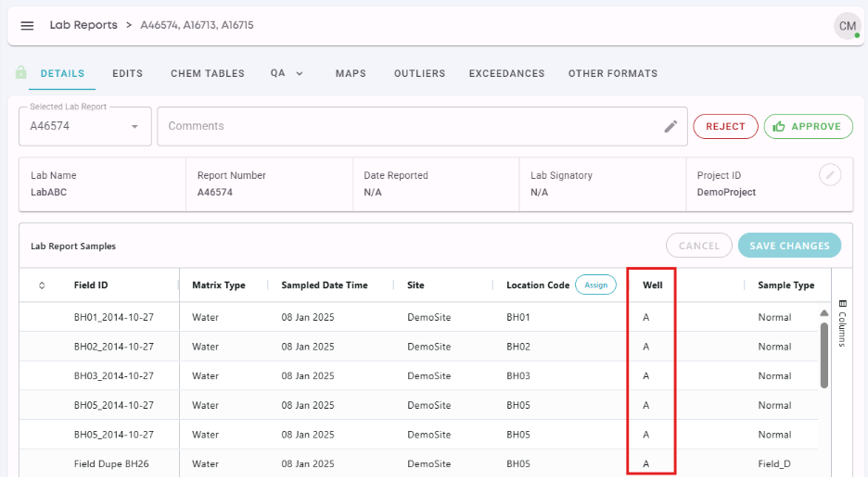Click the Reject button
868x481 pixels.
tap(725, 126)
